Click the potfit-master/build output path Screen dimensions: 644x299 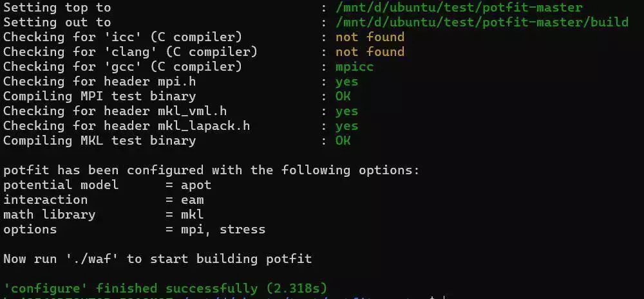[482, 22]
